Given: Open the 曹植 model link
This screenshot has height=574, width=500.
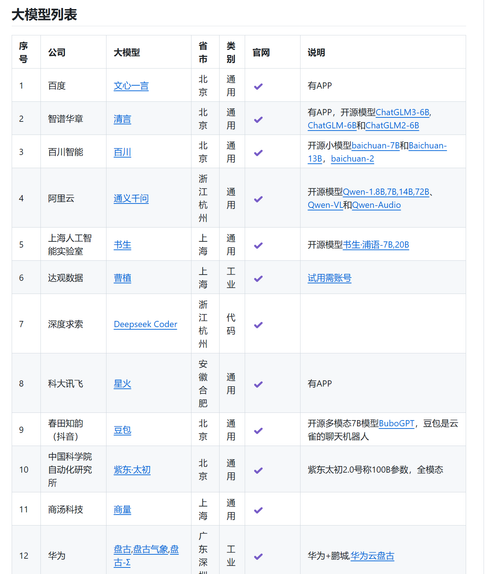Looking at the screenshot, I should tap(122, 278).
